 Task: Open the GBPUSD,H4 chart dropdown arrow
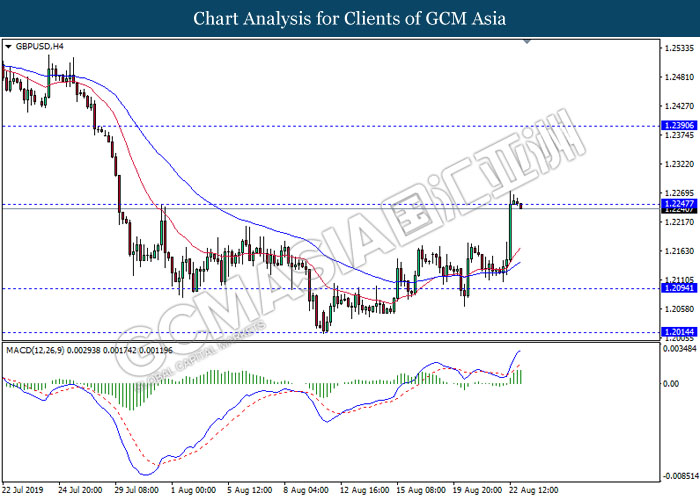pyautogui.click(x=8, y=46)
